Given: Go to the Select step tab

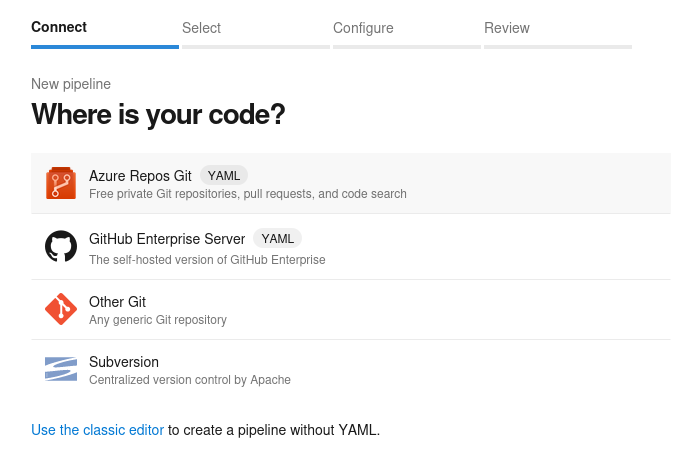Looking at the screenshot, I should [201, 28].
